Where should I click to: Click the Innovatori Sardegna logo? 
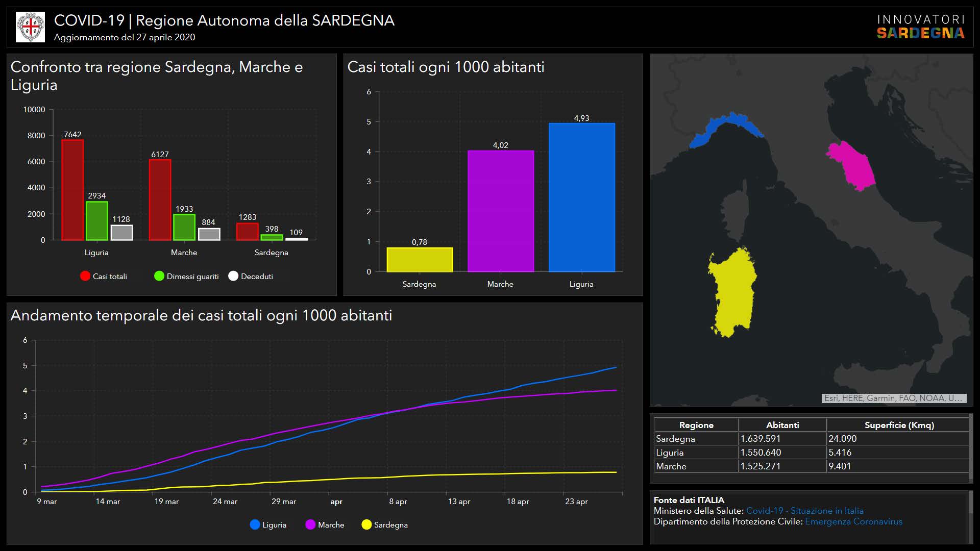(920, 27)
